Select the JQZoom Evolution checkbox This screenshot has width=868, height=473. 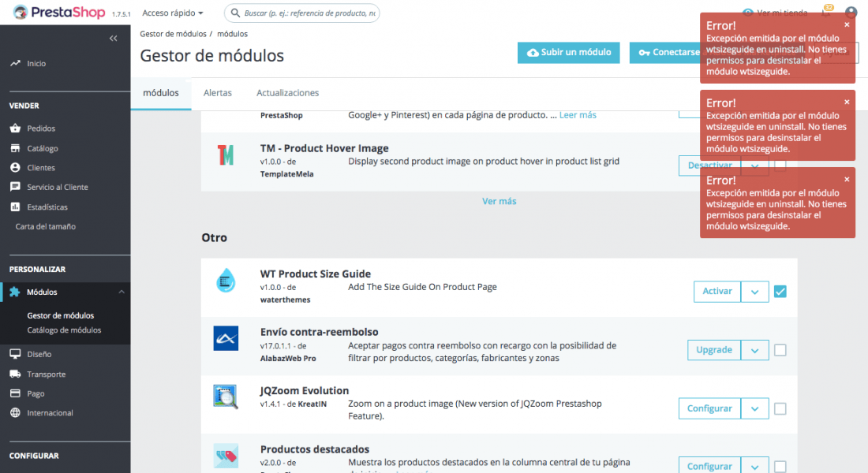point(780,409)
